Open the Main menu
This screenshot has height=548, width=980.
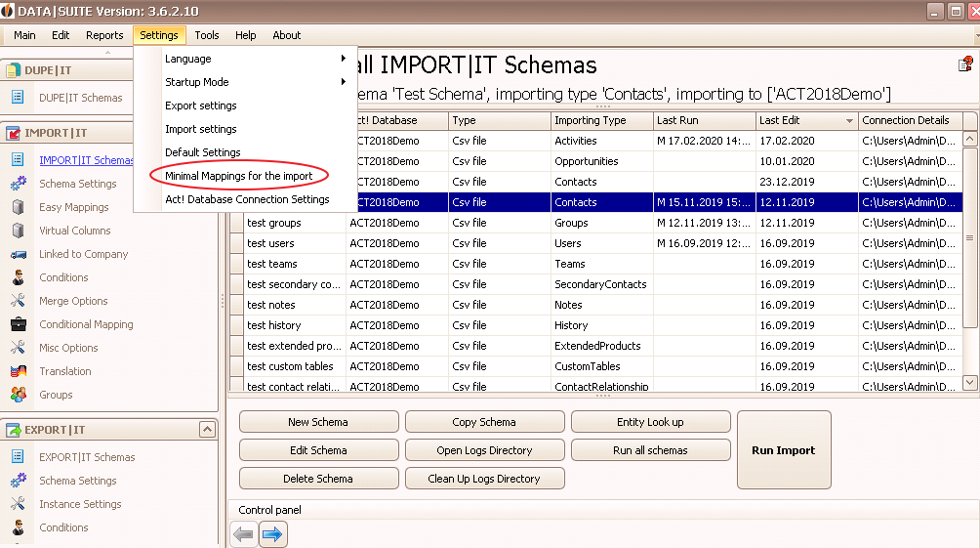tap(24, 35)
